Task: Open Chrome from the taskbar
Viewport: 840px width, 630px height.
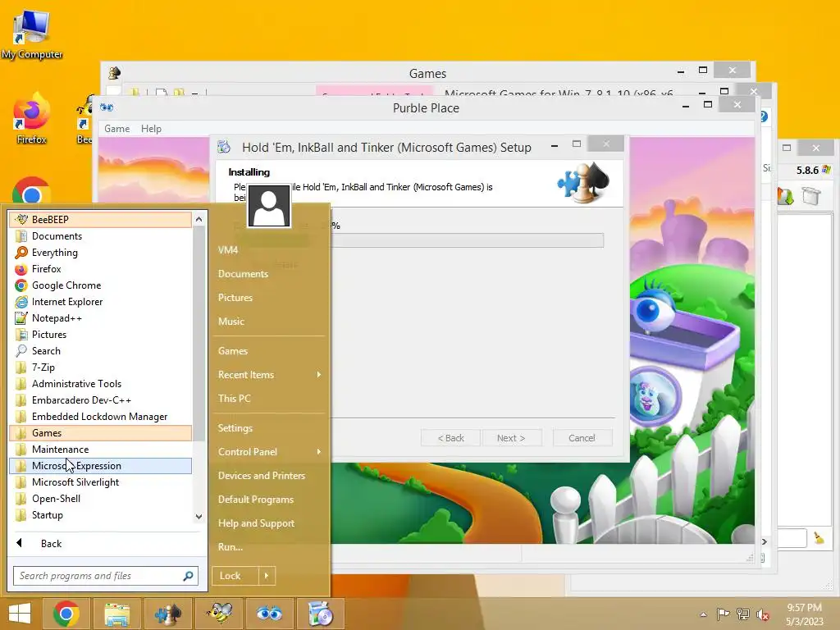Action: click(66, 614)
